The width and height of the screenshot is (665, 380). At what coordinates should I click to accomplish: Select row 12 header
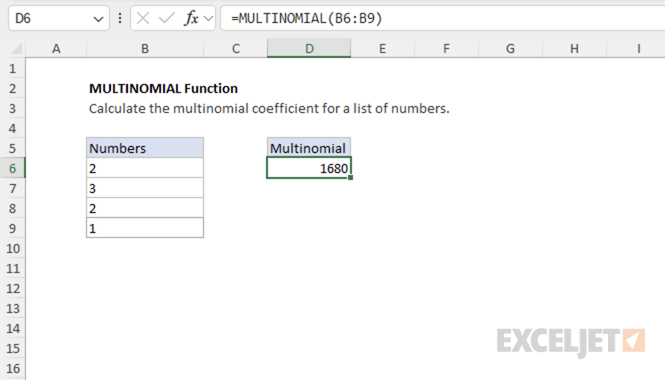coord(13,288)
